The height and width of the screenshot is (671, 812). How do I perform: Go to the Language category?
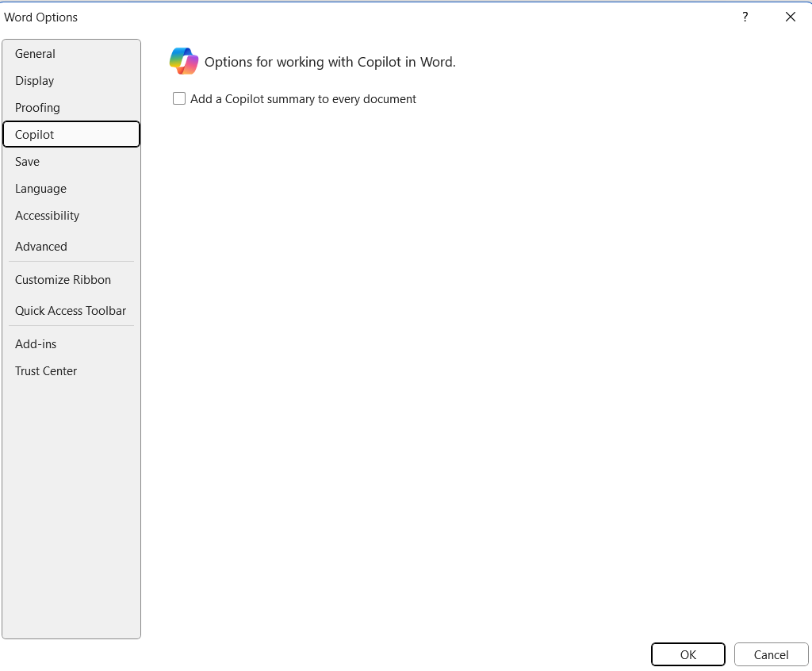[x=71, y=189]
